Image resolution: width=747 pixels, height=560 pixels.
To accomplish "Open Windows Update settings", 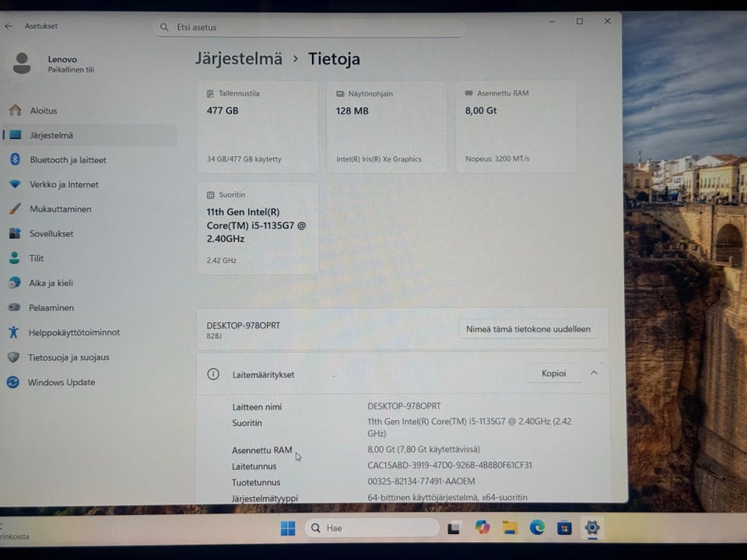I will tap(89, 382).
